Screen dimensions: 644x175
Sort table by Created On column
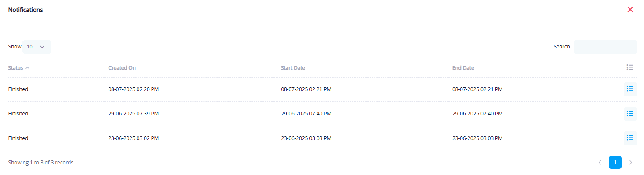(x=122, y=68)
